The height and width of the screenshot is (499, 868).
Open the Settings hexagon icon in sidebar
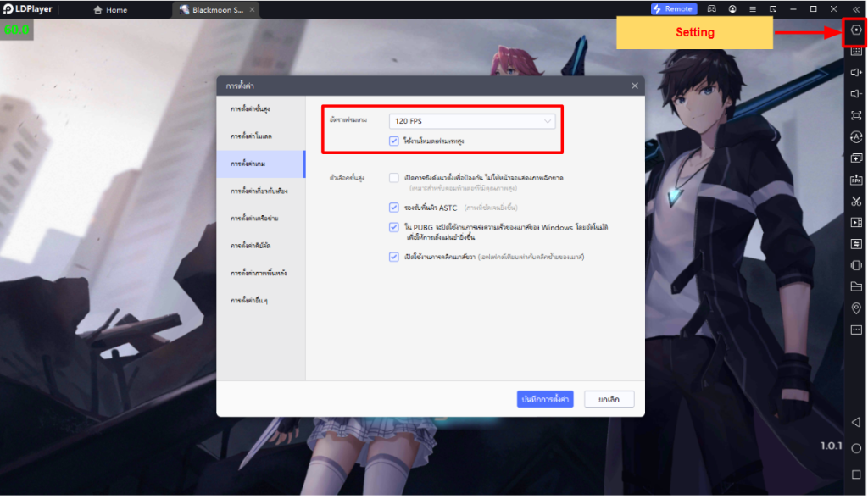(x=856, y=30)
